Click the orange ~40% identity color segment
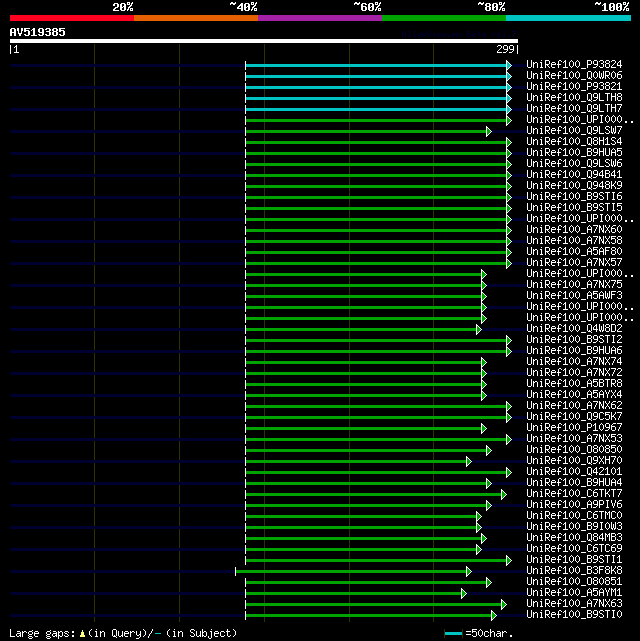 pos(196,18)
